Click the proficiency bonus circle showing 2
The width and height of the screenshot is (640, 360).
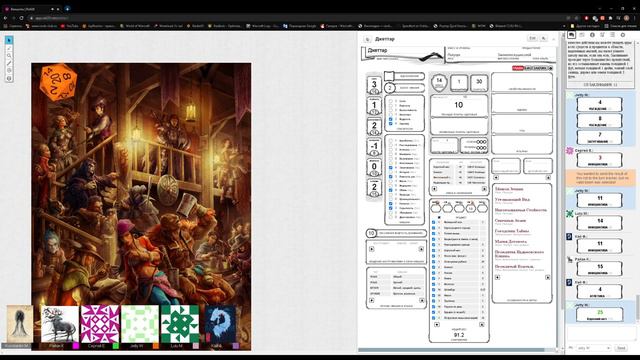(x=390, y=88)
